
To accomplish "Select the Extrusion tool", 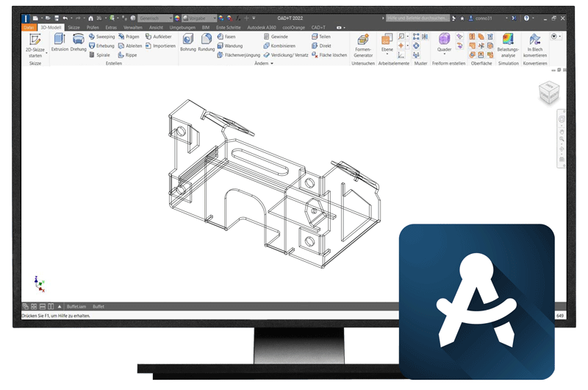I will coord(60,42).
